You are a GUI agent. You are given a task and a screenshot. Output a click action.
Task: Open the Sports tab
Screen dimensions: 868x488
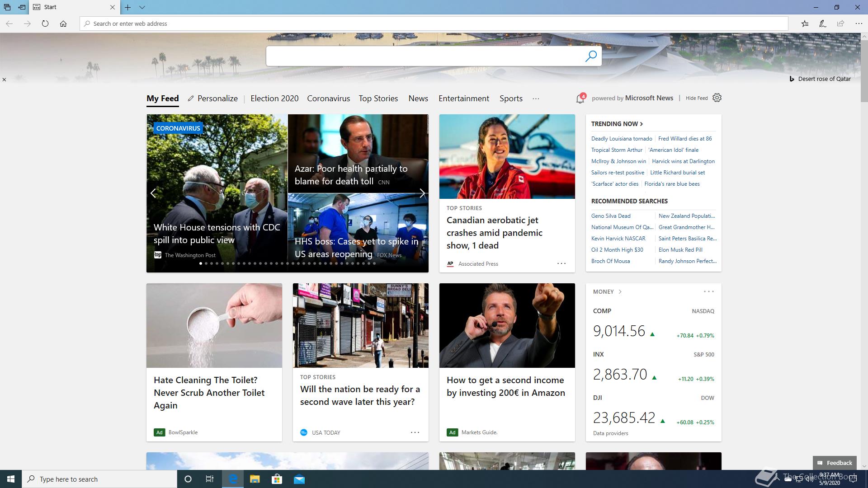511,99
